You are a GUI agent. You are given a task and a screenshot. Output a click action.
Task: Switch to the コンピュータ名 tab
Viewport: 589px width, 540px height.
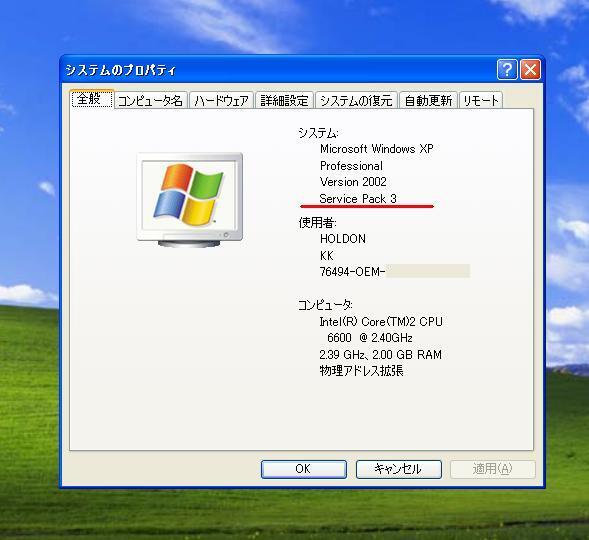pyautogui.click(x=150, y=101)
